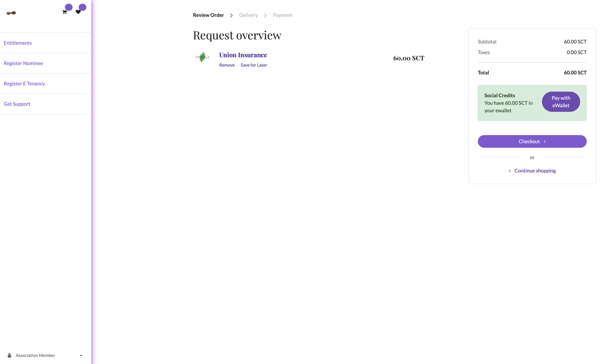Open the shopping cart icon

click(64, 12)
